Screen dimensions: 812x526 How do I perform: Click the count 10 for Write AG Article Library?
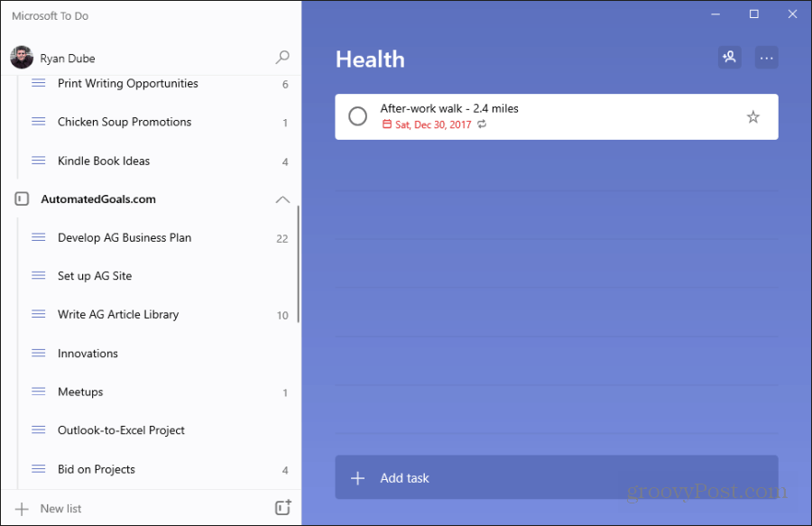click(x=282, y=315)
